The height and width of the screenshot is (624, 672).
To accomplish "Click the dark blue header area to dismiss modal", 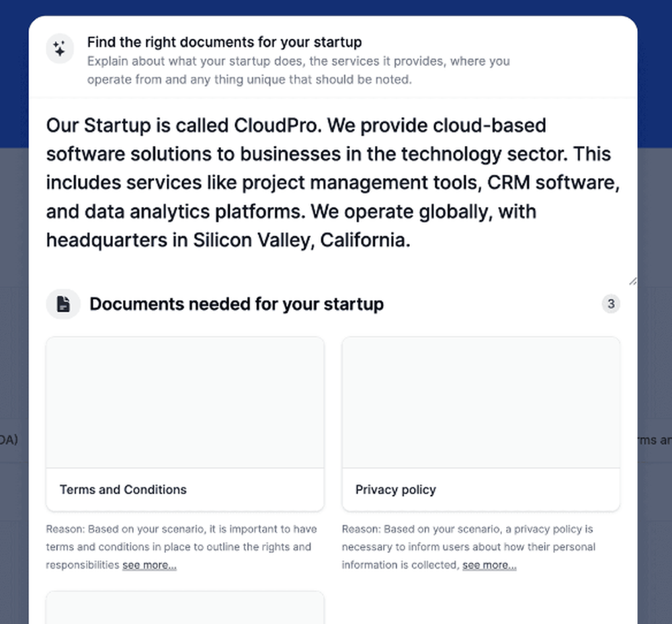I will 336,7.
